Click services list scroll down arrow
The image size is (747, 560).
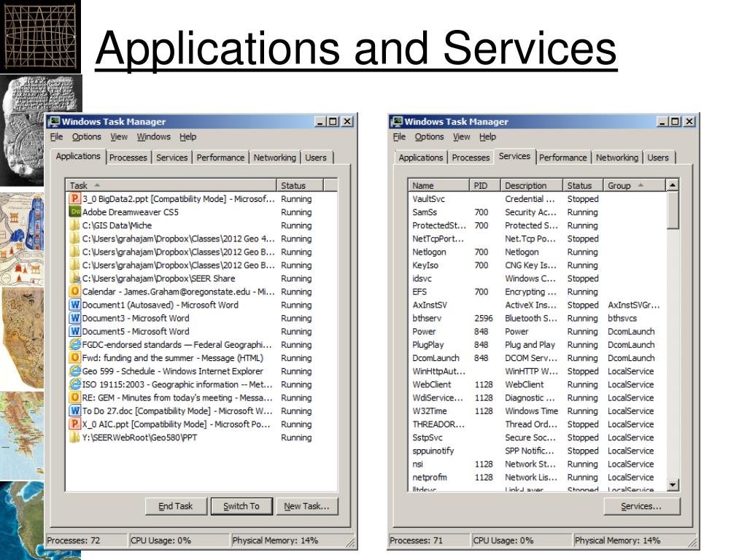pos(672,485)
